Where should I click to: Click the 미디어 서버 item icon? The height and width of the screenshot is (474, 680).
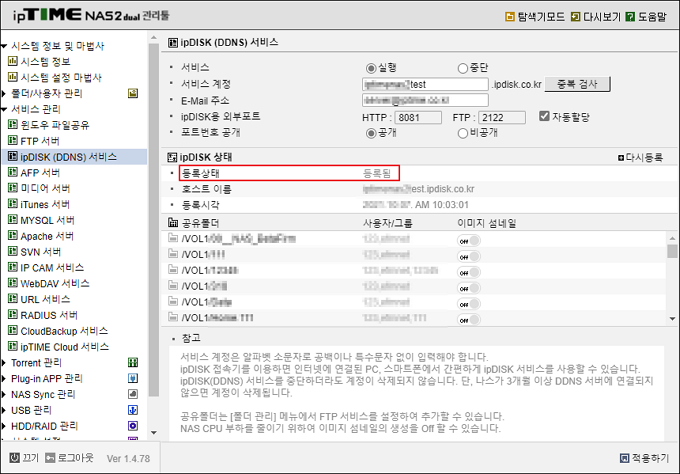(x=13, y=188)
